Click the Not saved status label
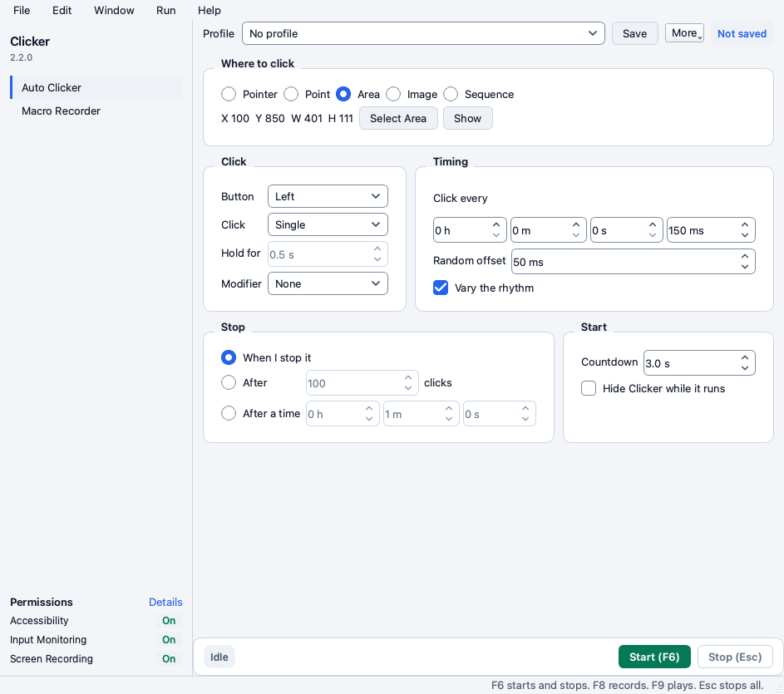784x694 pixels. 742,33
